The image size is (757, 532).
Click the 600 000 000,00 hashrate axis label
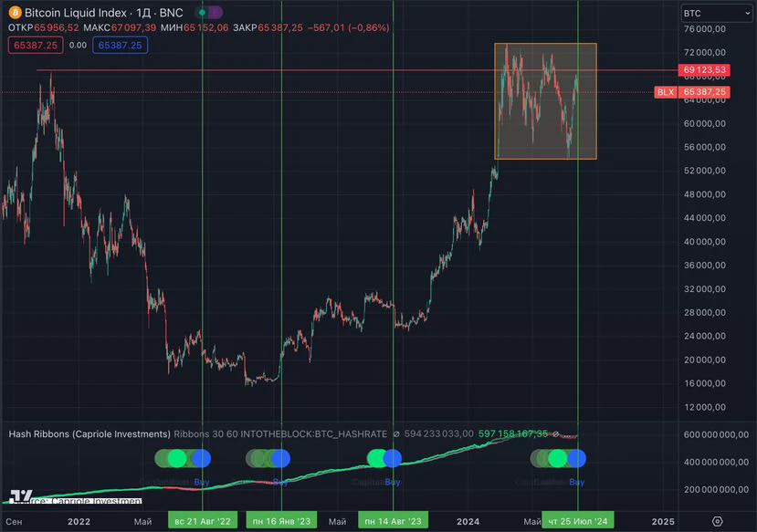point(716,434)
